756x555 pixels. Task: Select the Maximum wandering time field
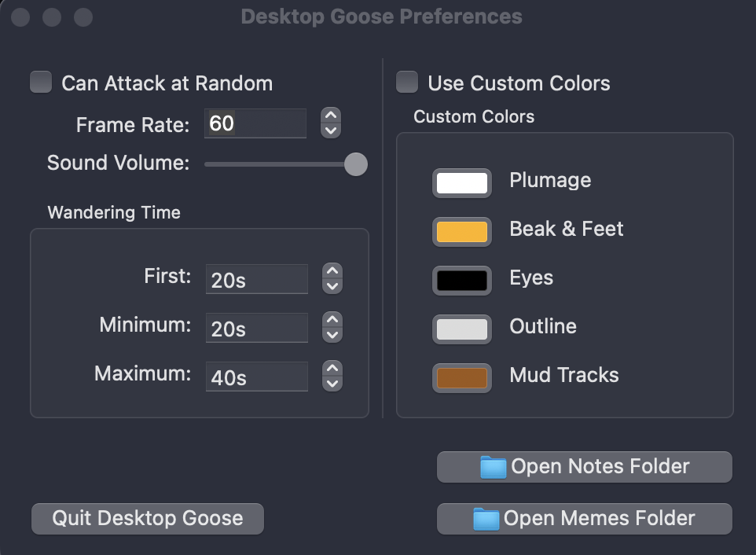[x=257, y=377]
